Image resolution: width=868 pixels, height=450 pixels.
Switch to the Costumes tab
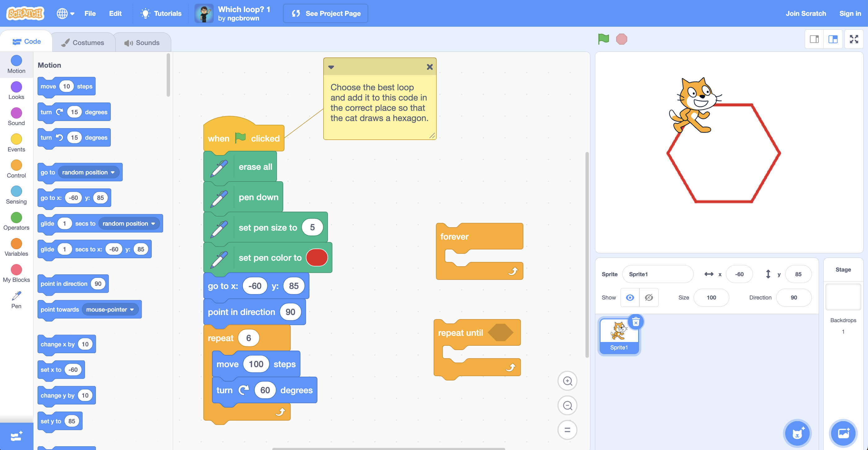(x=83, y=43)
